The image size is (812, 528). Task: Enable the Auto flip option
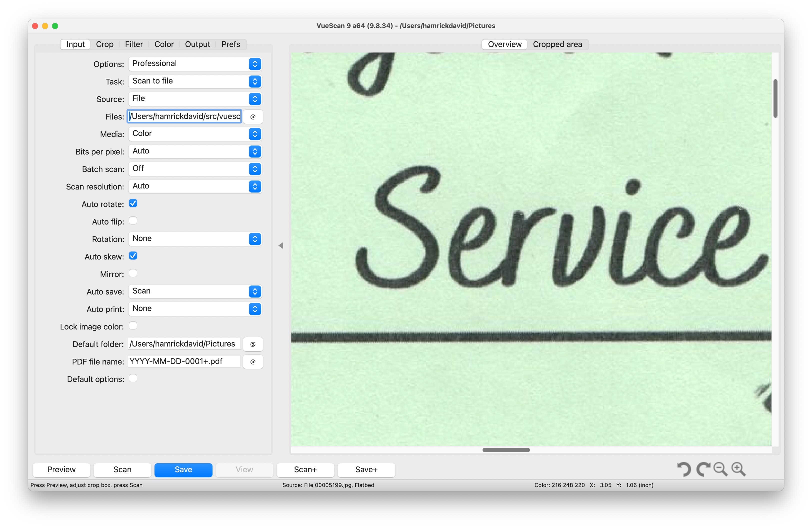tap(133, 221)
